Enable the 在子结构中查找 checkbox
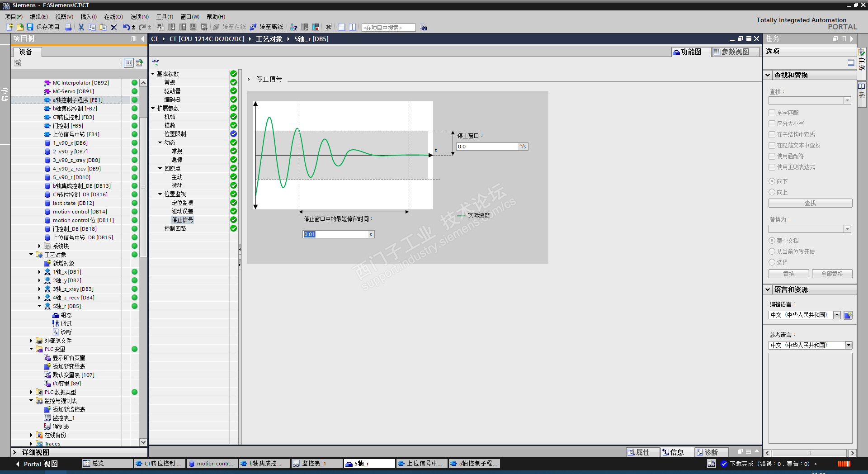The height and width of the screenshot is (474, 868). tap(772, 134)
